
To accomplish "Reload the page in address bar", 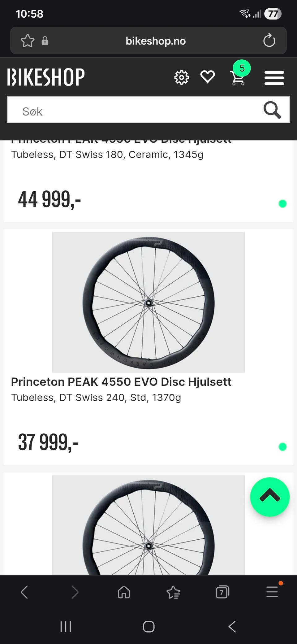I will 269,41.
